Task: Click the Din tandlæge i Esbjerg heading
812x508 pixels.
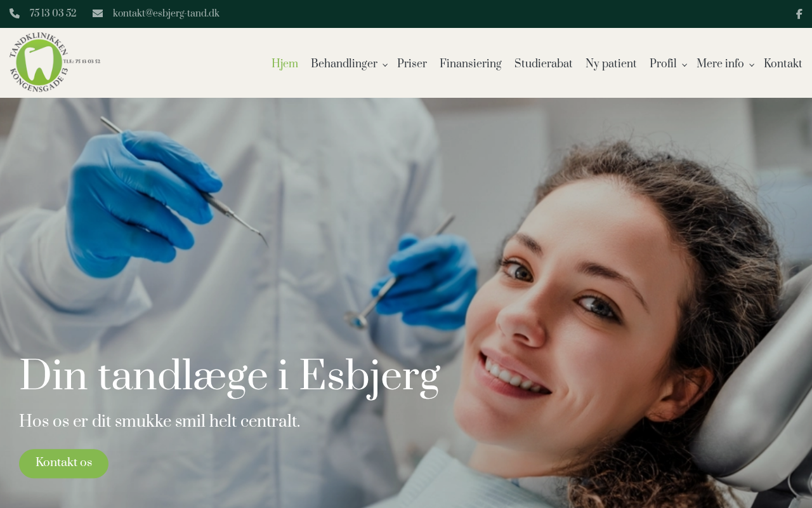Action: coord(230,377)
